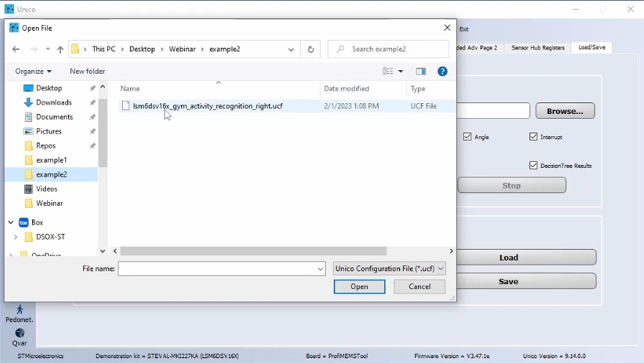Open the Organize menu

[x=34, y=72]
